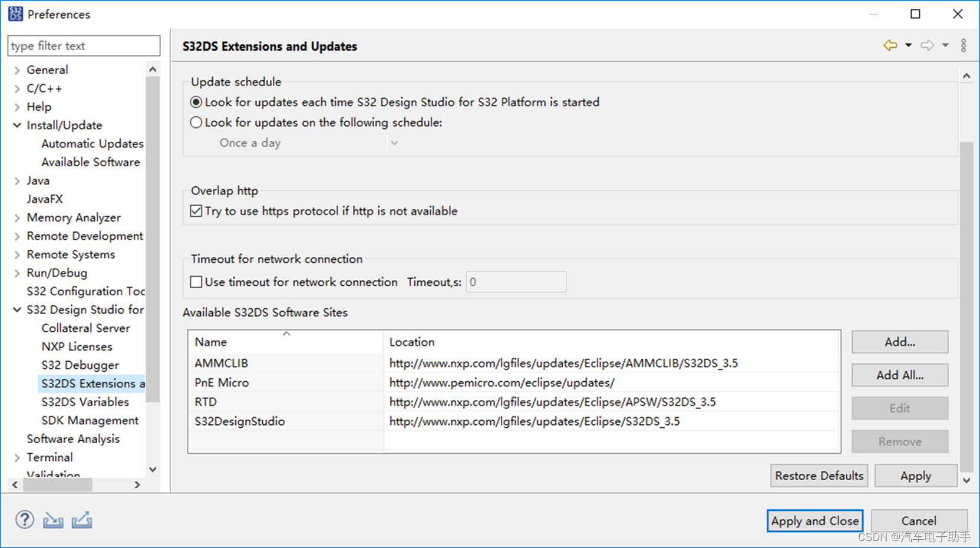Click the import preferences icon
Image resolution: width=980 pixels, height=548 pixels.
(x=53, y=520)
